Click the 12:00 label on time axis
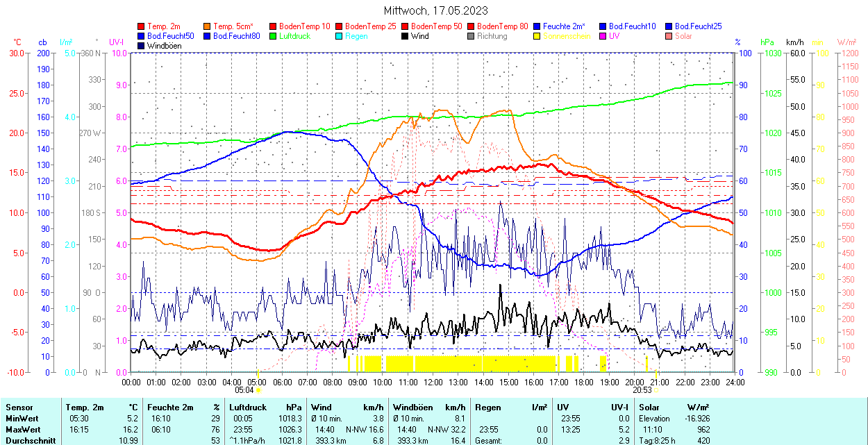The height and width of the screenshot is (445, 868). (433, 382)
